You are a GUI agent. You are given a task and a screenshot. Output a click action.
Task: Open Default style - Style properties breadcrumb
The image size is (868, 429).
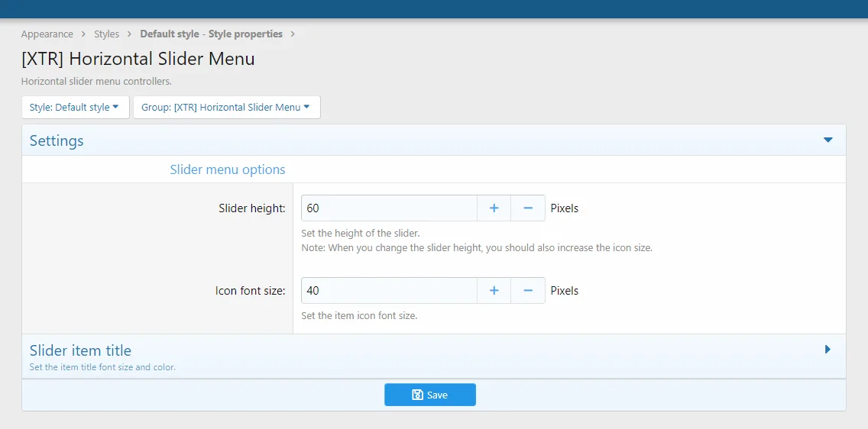point(211,34)
